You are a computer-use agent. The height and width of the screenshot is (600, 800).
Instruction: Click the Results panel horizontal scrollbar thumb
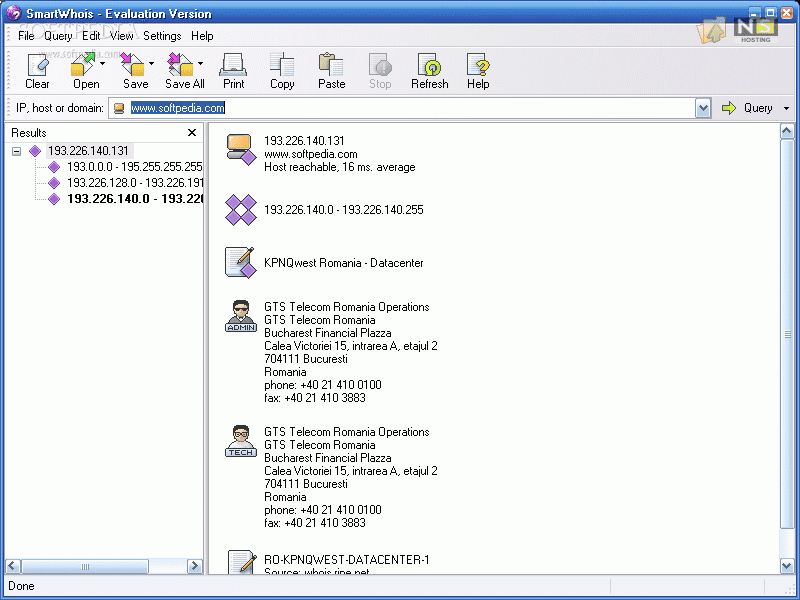pyautogui.click(x=85, y=566)
